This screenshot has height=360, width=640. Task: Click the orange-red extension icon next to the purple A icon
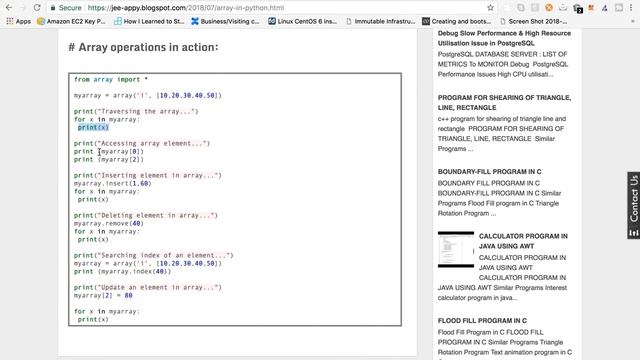pyautogui.click(x=591, y=7)
